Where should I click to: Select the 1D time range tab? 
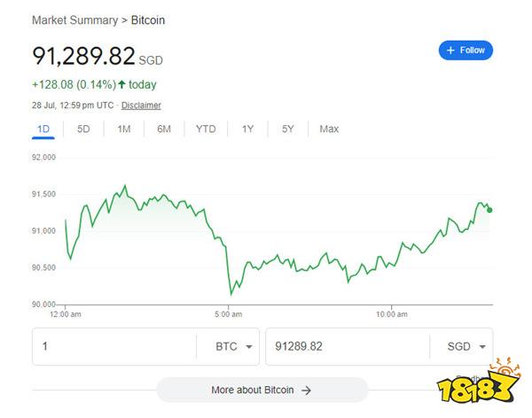click(43, 129)
